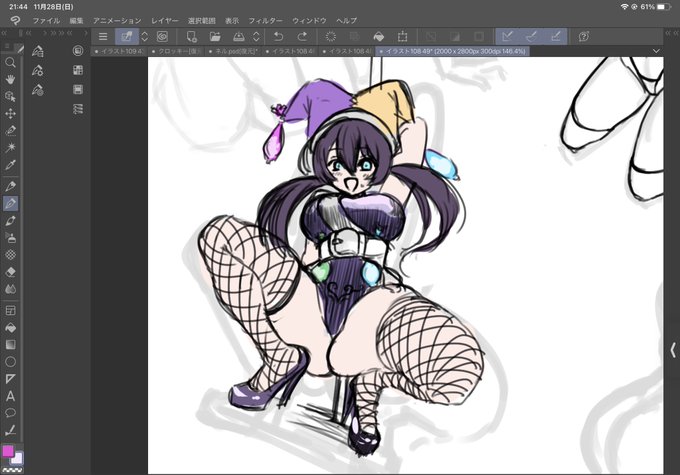Select the Blend tool
680x475 pixels.
(10, 289)
